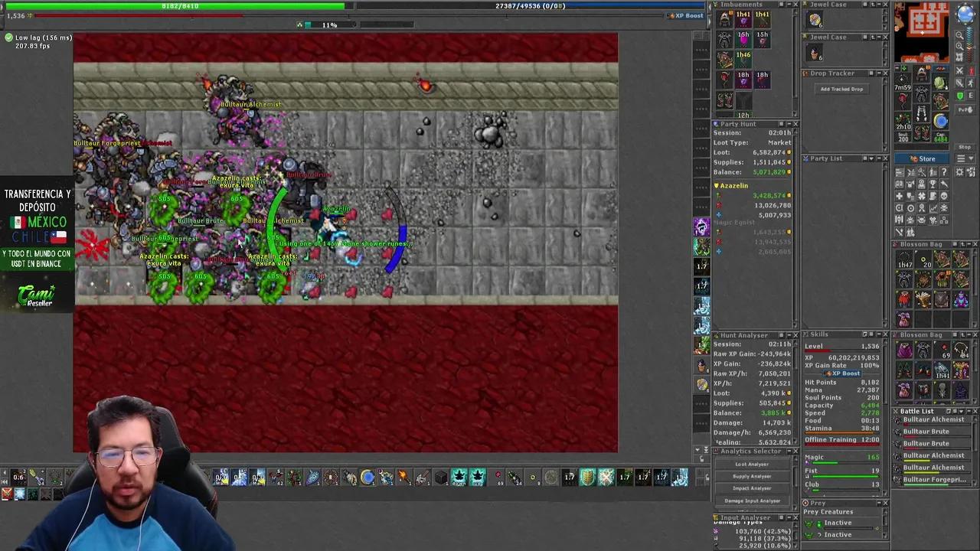This screenshot has height=551, width=980.
Task: Enable balanced sword-and-shield combat mode
Action: (x=961, y=83)
